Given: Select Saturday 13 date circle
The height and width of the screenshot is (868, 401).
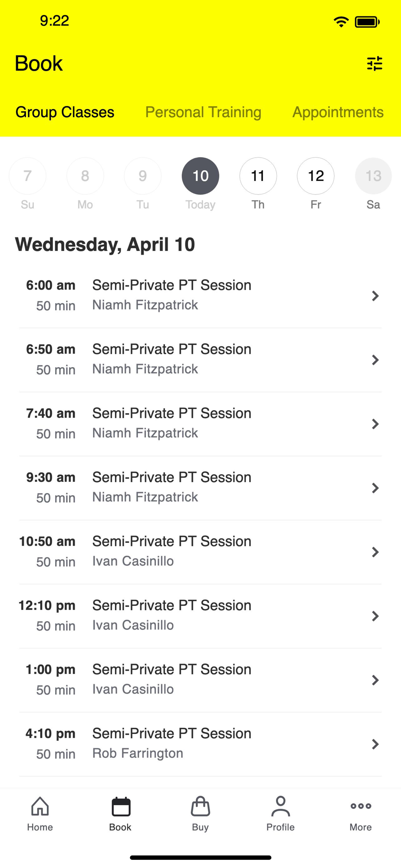Looking at the screenshot, I should pos(373,176).
